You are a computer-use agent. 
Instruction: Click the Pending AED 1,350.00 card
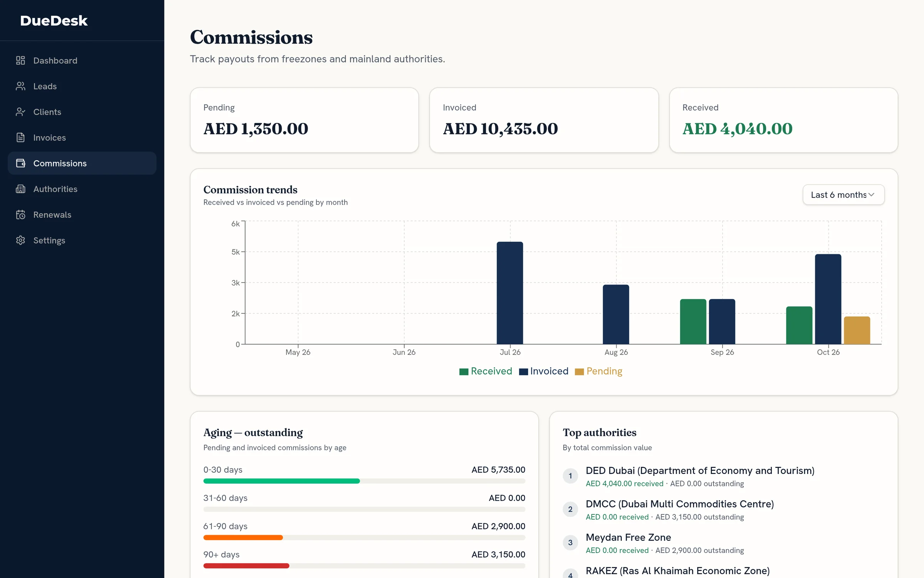coord(304,120)
